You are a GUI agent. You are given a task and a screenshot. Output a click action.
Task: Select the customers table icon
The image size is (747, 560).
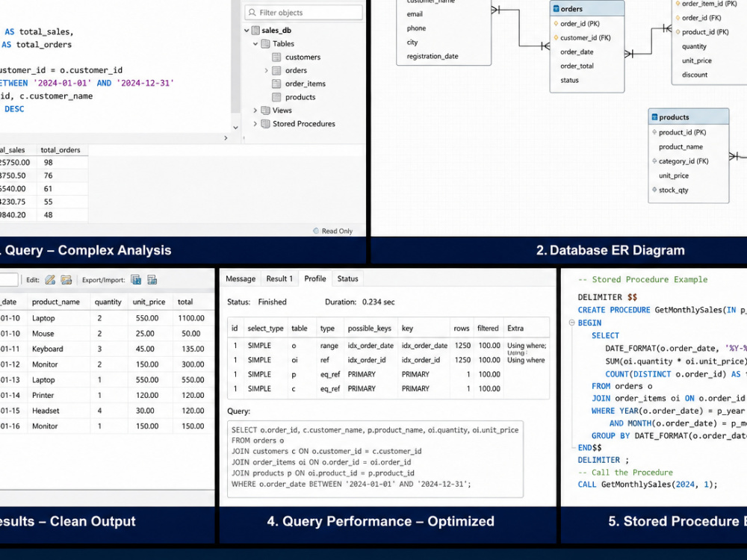coord(276,57)
